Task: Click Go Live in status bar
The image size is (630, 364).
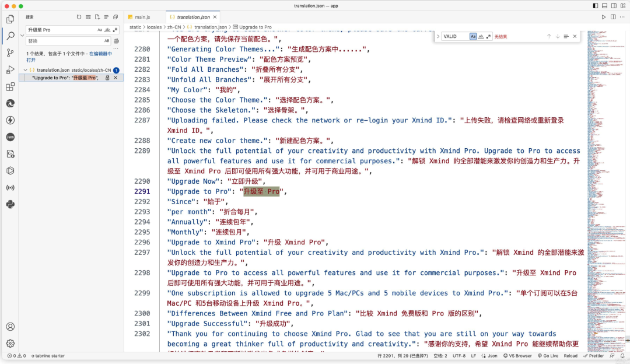Action: [548, 356]
